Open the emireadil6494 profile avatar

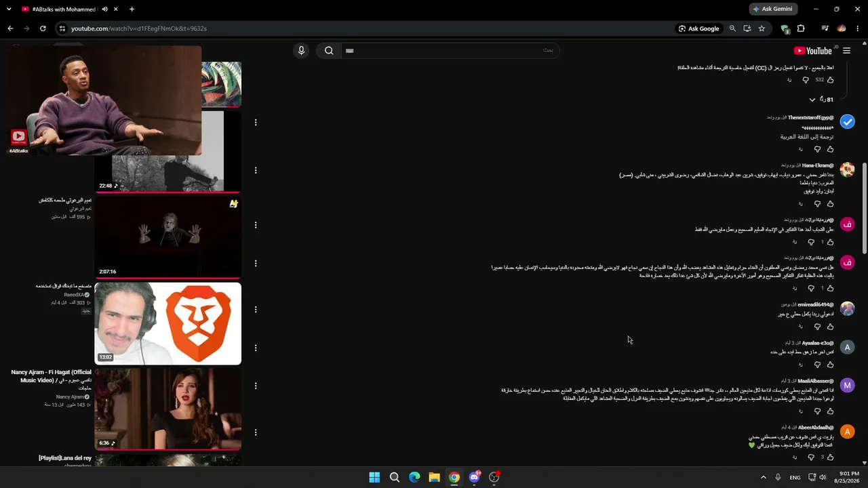[847, 309]
